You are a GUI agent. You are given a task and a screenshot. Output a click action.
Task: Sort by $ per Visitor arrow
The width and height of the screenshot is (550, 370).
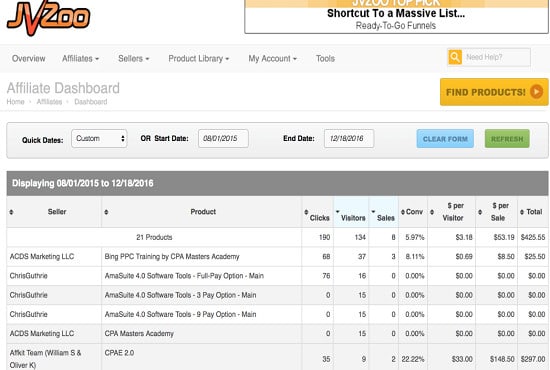tap(432, 212)
